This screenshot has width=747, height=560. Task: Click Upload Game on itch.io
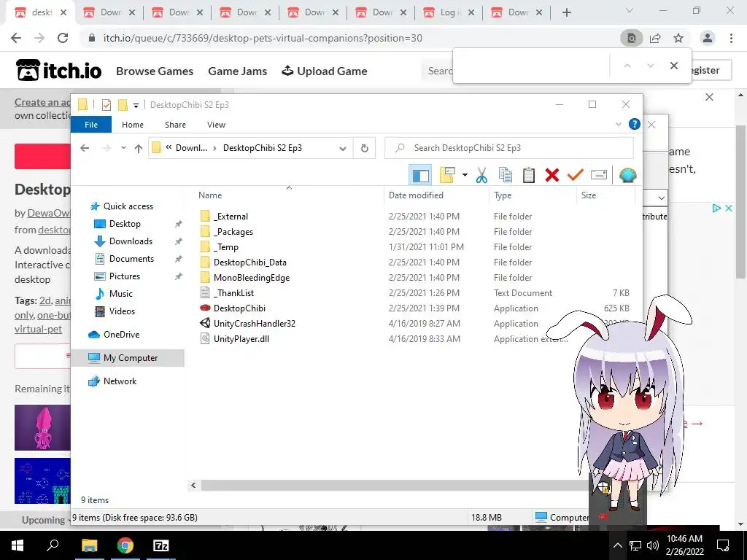(x=325, y=71)
